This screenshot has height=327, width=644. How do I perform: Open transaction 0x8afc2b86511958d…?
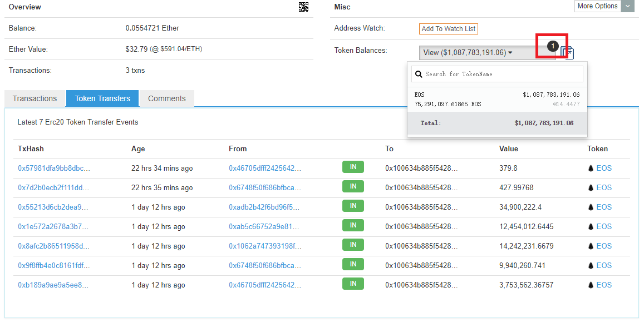(54, 246)
